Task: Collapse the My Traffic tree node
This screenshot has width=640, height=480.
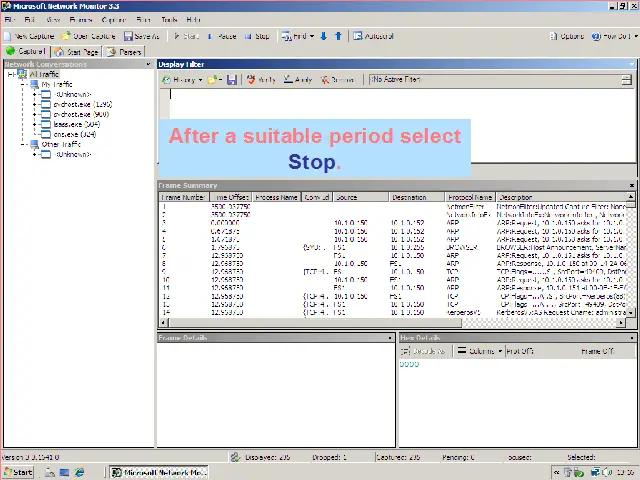Action: tap(24, 84)
